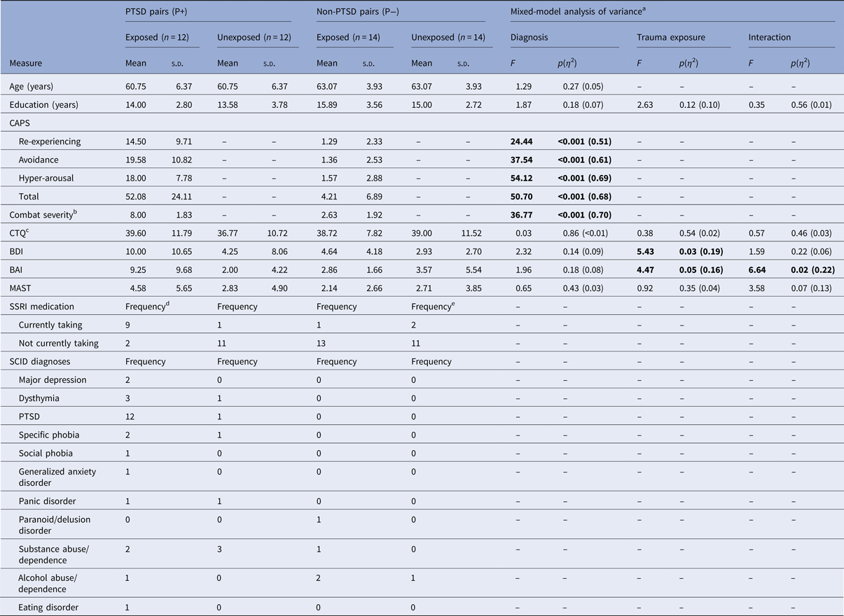Select the "Diagnosis" subheader
The height and width of the screenshot is (616, 844).
point(529,37)
